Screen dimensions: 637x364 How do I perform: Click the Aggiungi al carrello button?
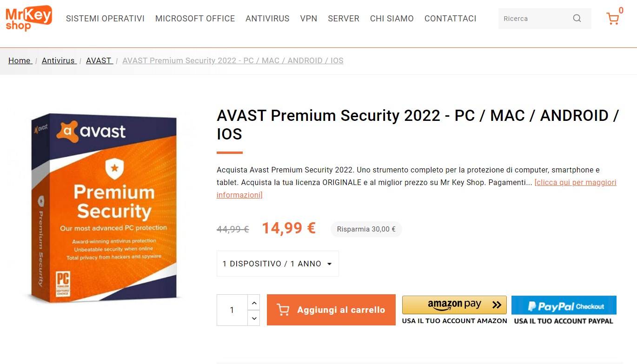pyautogui.click(x=331, y=310)
